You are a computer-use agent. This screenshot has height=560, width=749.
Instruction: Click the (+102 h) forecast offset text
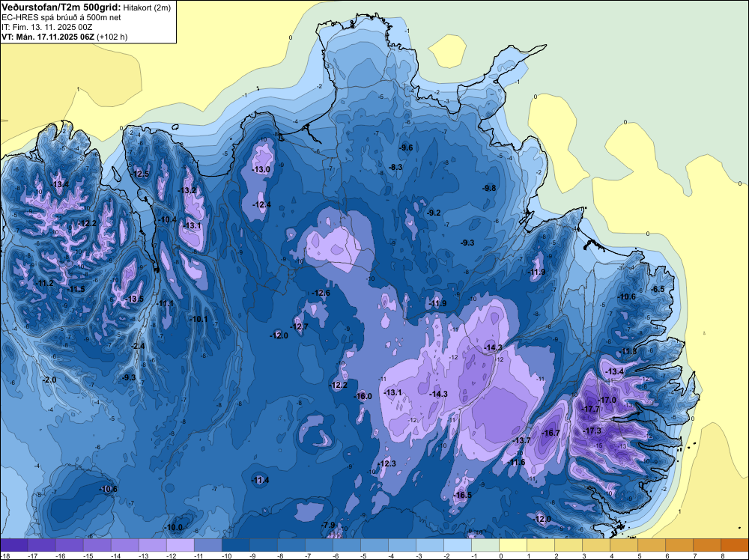click(112, 37)
